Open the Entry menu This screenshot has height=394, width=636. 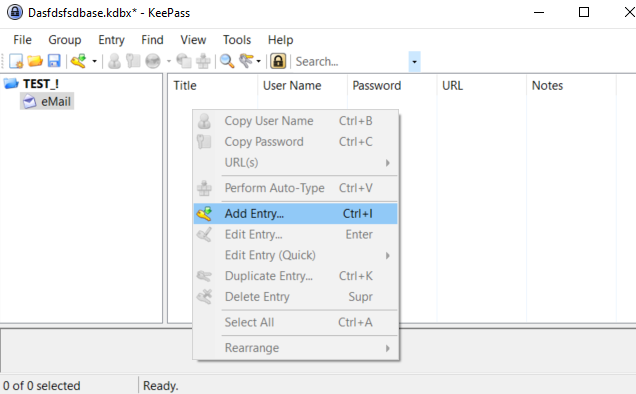click(x=111, y=40)
